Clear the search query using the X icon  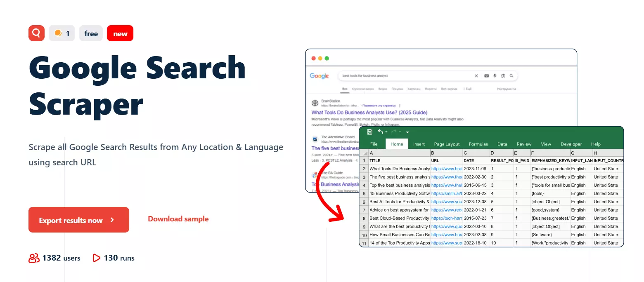click(x=476, y=75)
